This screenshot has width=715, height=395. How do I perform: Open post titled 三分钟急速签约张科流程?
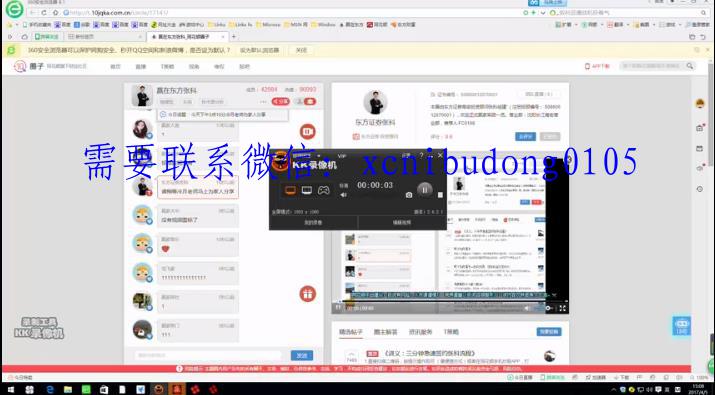[x=429, y=353]
